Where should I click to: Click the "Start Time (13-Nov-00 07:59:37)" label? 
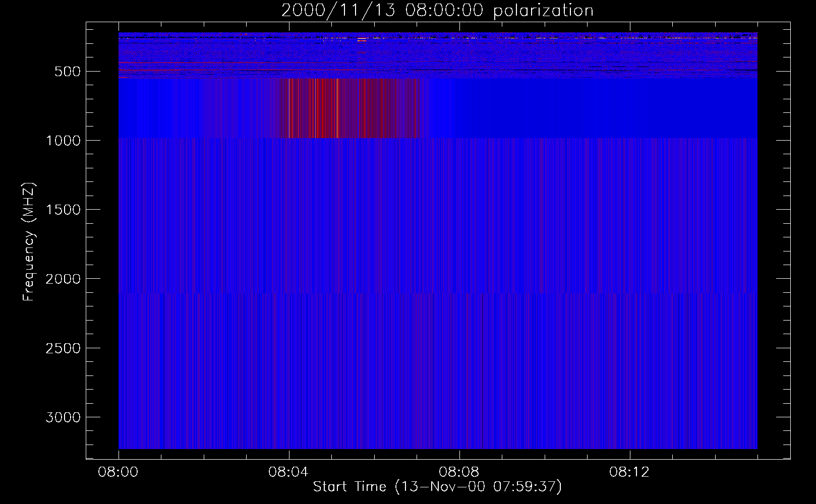pyautogui.click(x=437, y=487)
